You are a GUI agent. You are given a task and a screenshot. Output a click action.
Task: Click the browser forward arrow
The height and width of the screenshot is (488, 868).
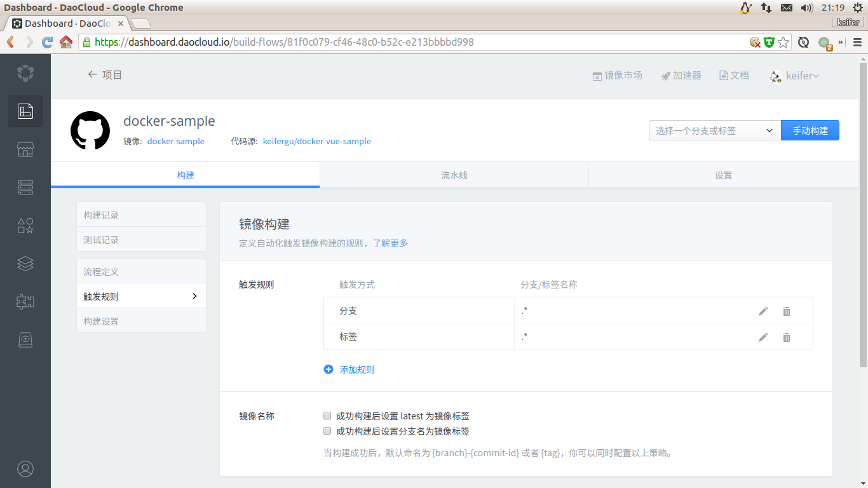tap(29, 43)
